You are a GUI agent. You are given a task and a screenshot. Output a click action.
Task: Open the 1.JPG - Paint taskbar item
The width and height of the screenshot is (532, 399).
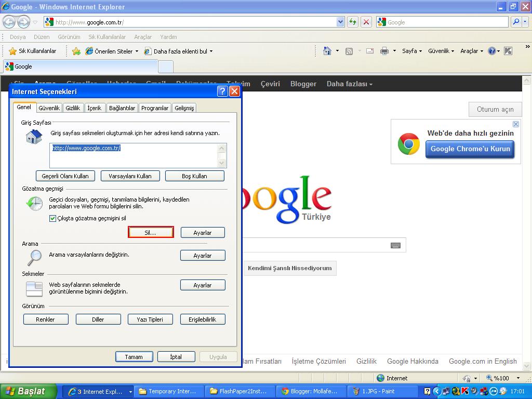[x=383, y=391]
